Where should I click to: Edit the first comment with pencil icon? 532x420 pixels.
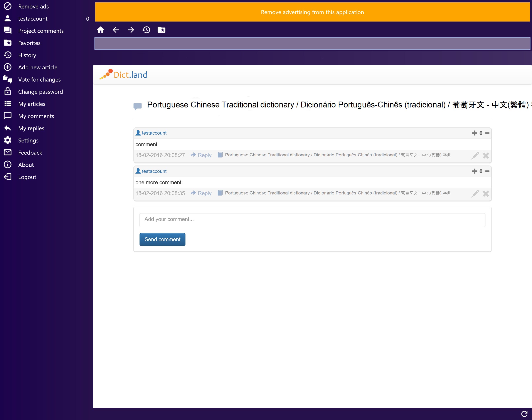[475, 156]
